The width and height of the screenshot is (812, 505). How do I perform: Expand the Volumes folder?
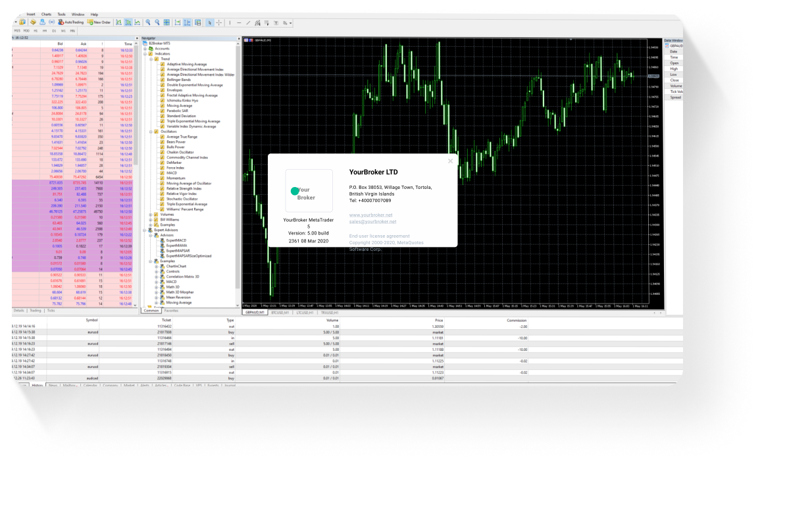pos(151,214)
